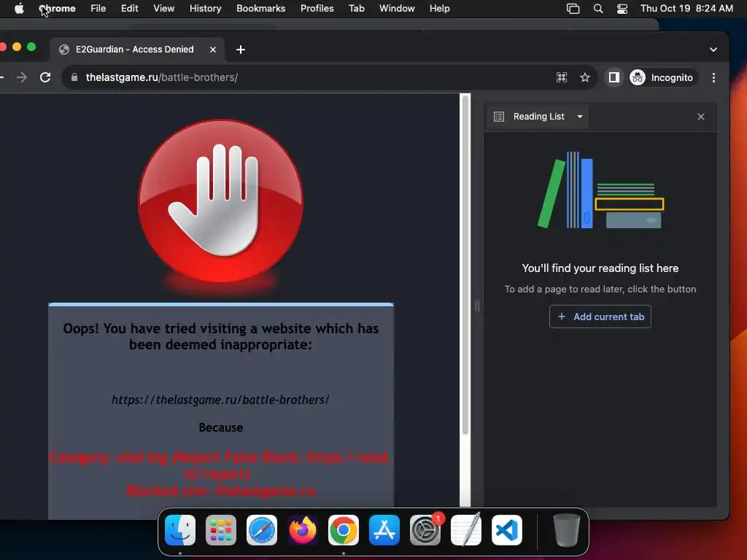Open Launchpad from the Dock
747x560 pixels.
pyautogui.click(x=221, y=530)
